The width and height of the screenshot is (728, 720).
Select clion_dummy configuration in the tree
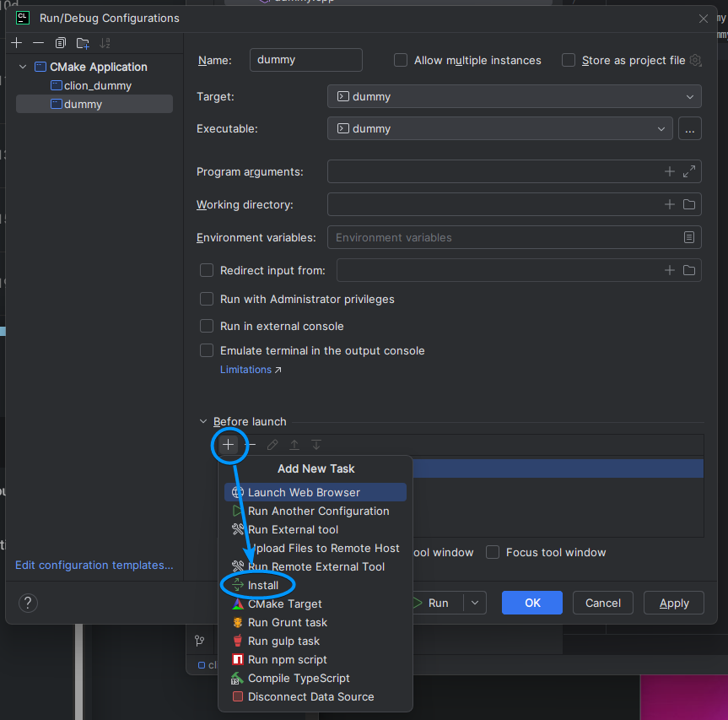(97, 85)
